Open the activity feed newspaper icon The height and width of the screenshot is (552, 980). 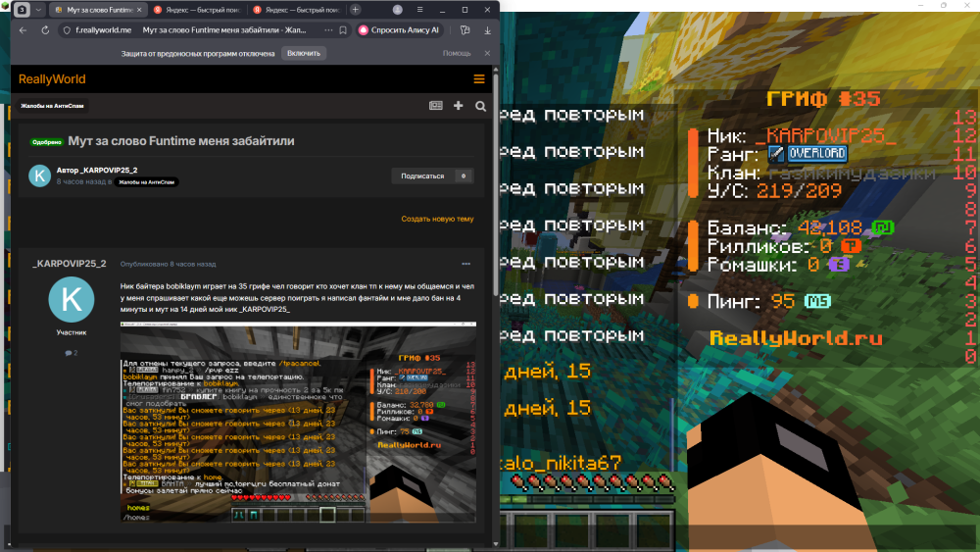point(436,106)
